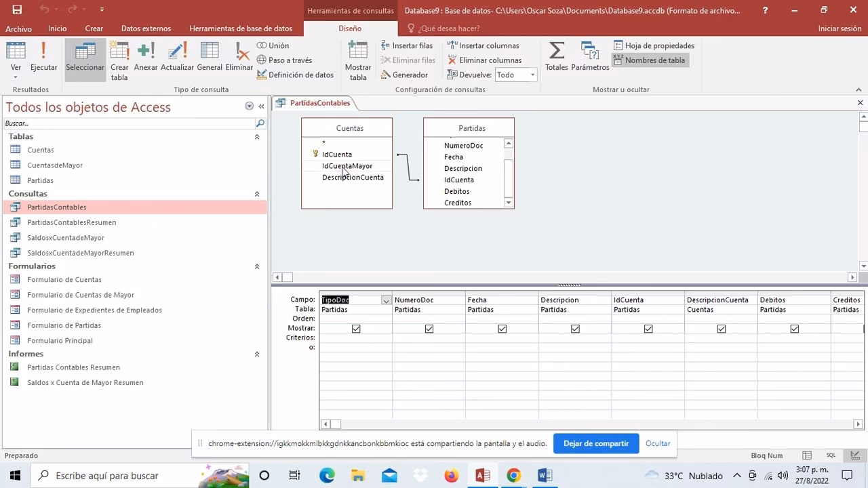Choose the Anexar query type
868x488 pixels.
[x=146, y=56]
